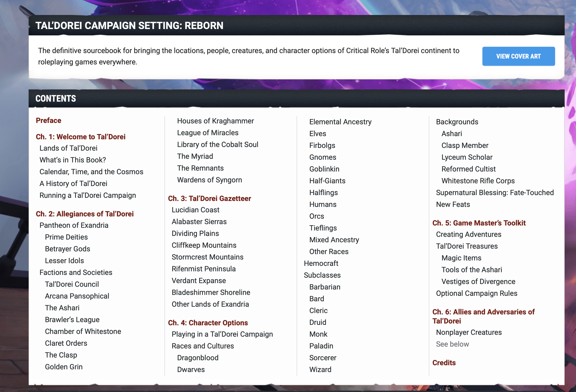Open Whitestone Rifle Corps background
The width and height of the screenshot is (576, 392).
click(478, 181)
